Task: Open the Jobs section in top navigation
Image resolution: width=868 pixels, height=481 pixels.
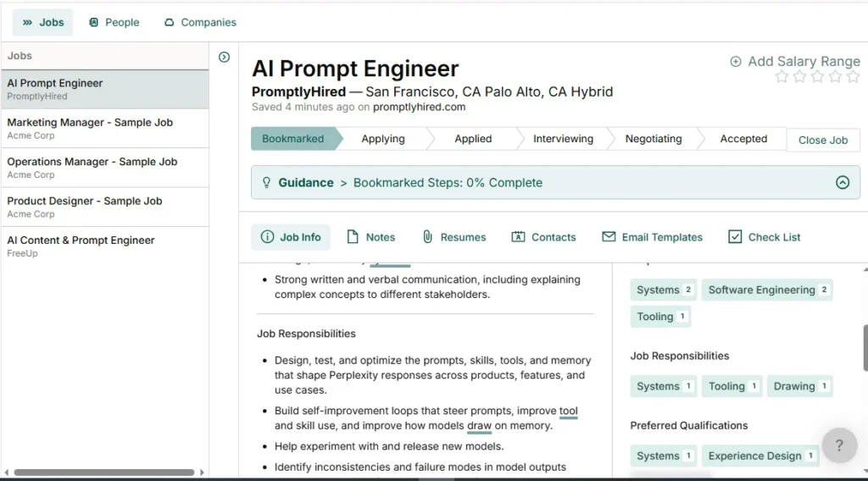Action: coord(42,23)
